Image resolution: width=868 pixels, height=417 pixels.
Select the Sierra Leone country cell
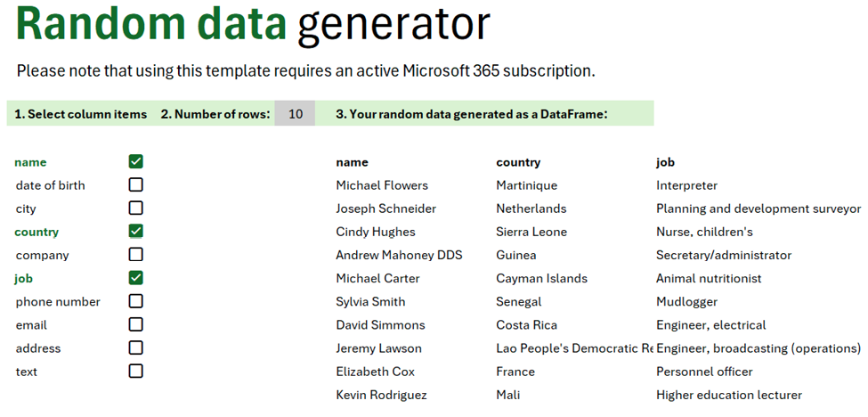[x=531, y=232]
